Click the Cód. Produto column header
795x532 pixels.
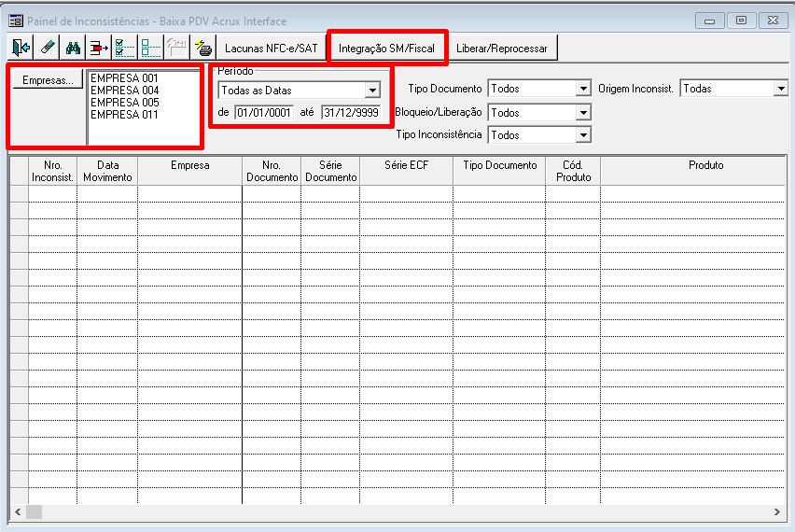(574, 171)
